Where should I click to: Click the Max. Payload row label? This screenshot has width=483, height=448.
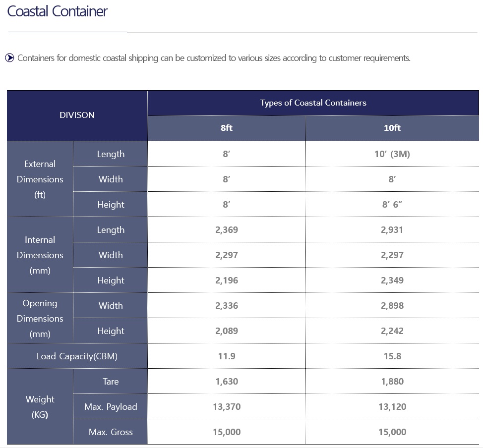coord(111,407)
